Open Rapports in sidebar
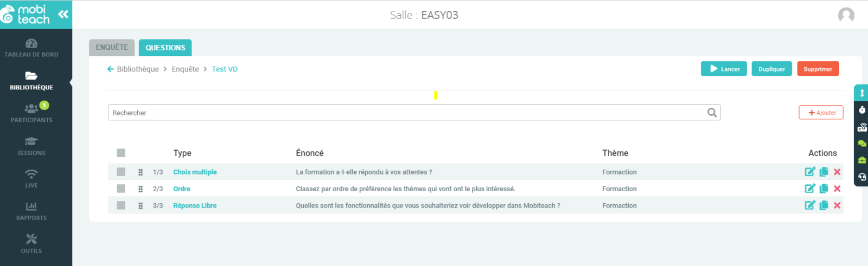The image size is (868, 266). coord(31,211)
